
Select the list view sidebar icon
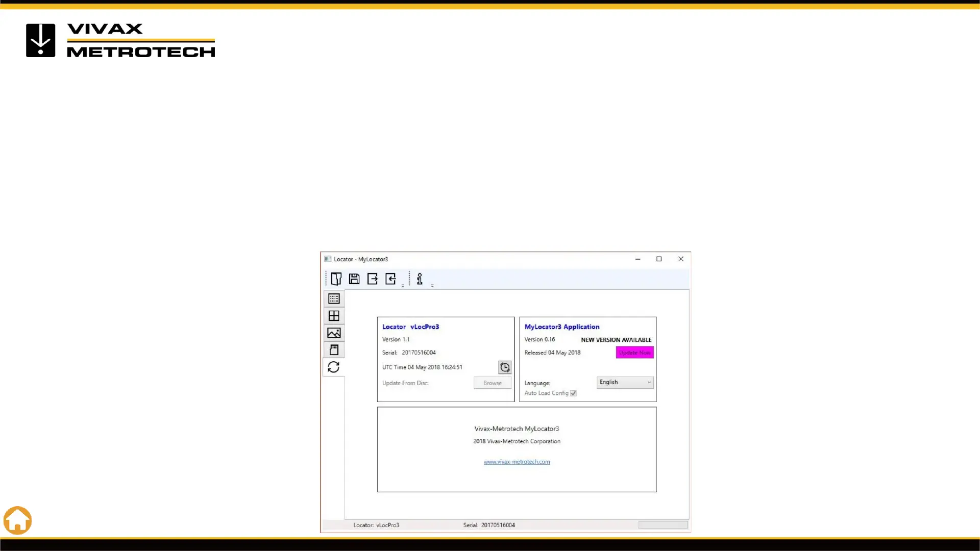334,298
